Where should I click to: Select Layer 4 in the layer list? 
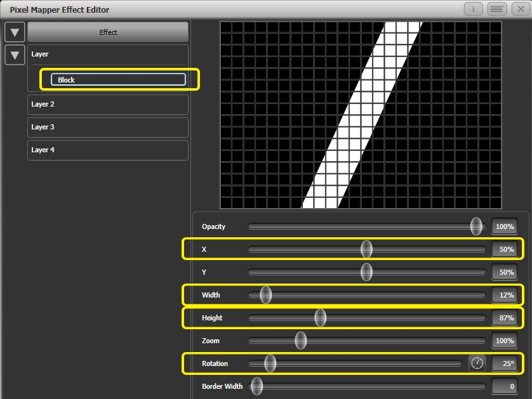(107, 150)
